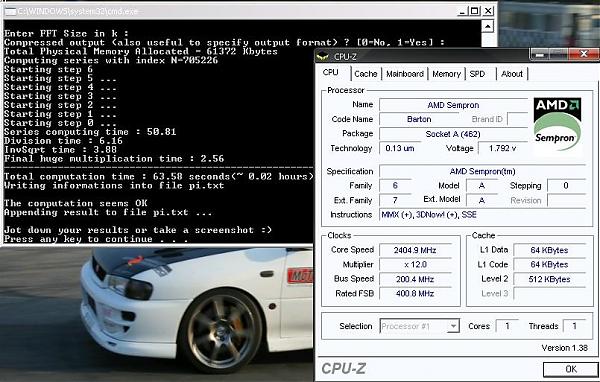This screenshot has width=600, height=382.
Task: Click the OK button in CPU-Z
Action: tap(571, 369)
